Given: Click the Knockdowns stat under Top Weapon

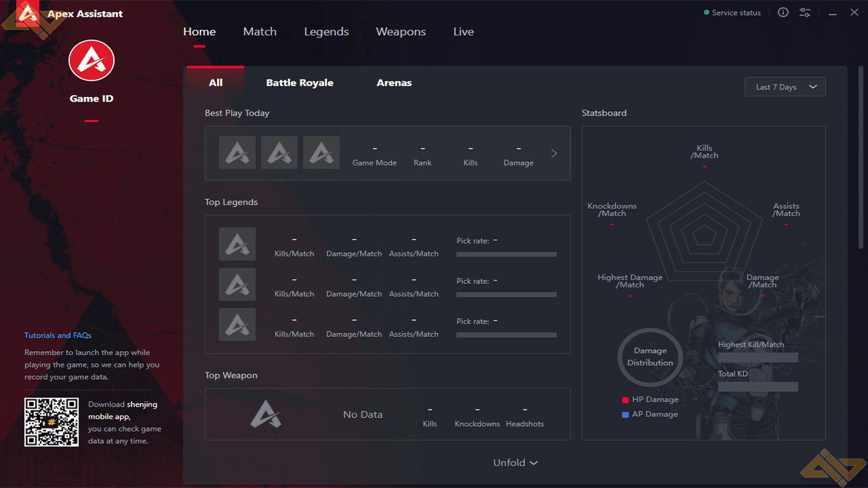Looking at the screenshot, I should point(477,416).
